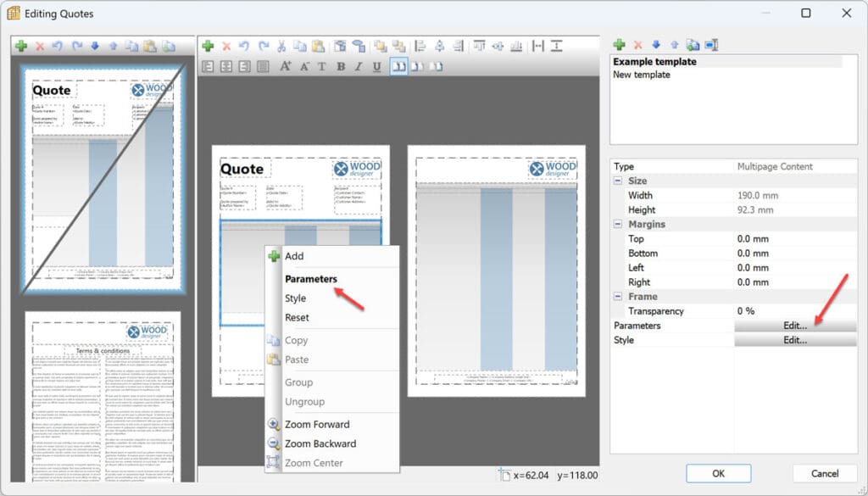The width and height of the screenshot is (868, 496).
Task: Make same width icon
Action: pos(538,46)
